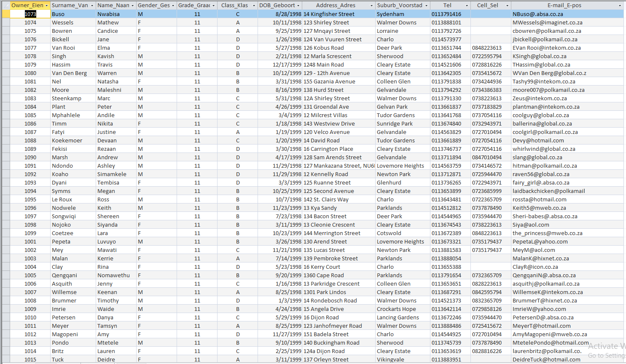Click email cell 'MeyM@aol.com'
Screen dimensions: 626x364
[567, 250]
